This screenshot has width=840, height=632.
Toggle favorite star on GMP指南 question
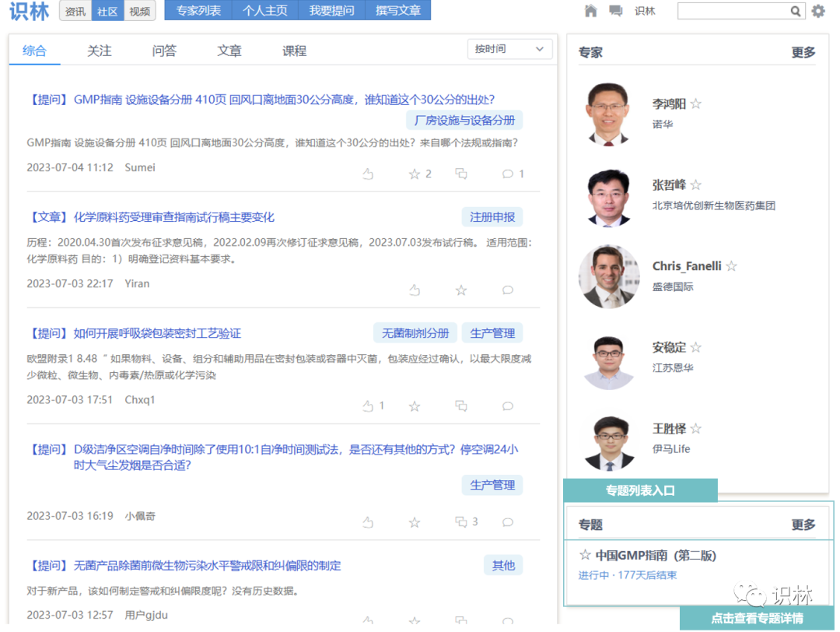click(415, 174)
